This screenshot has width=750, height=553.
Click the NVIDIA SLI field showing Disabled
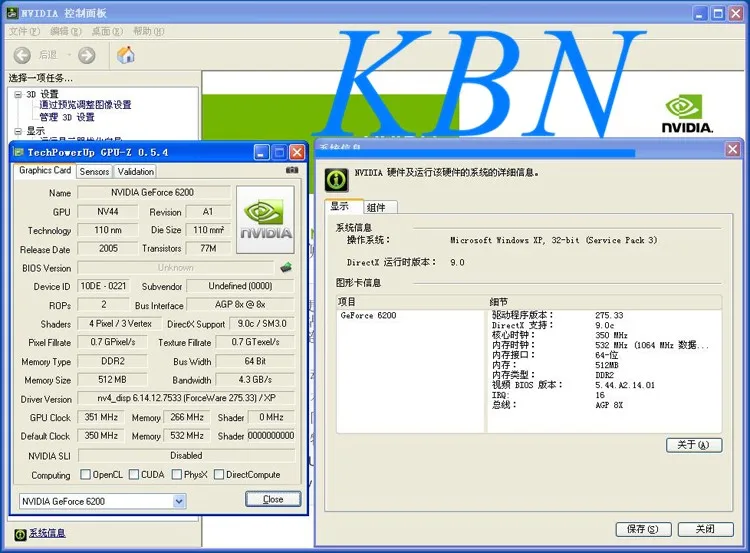[x=186, y=455]
